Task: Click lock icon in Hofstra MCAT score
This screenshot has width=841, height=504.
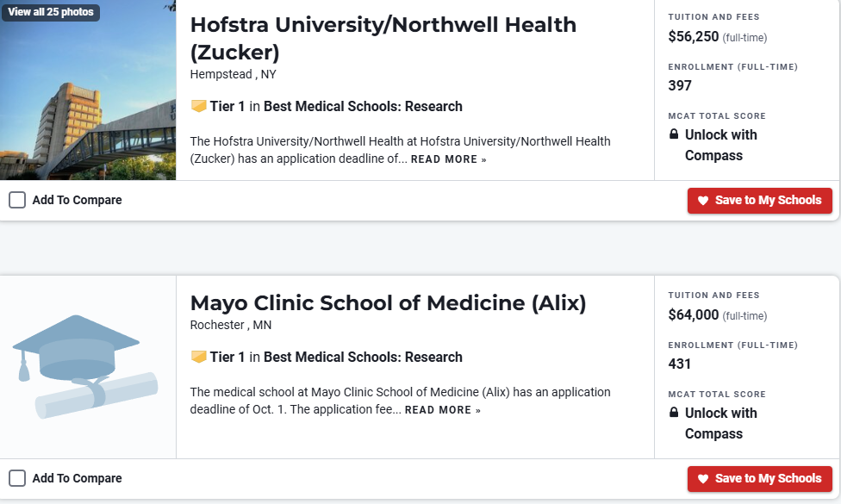Action: tap(674, 135)
